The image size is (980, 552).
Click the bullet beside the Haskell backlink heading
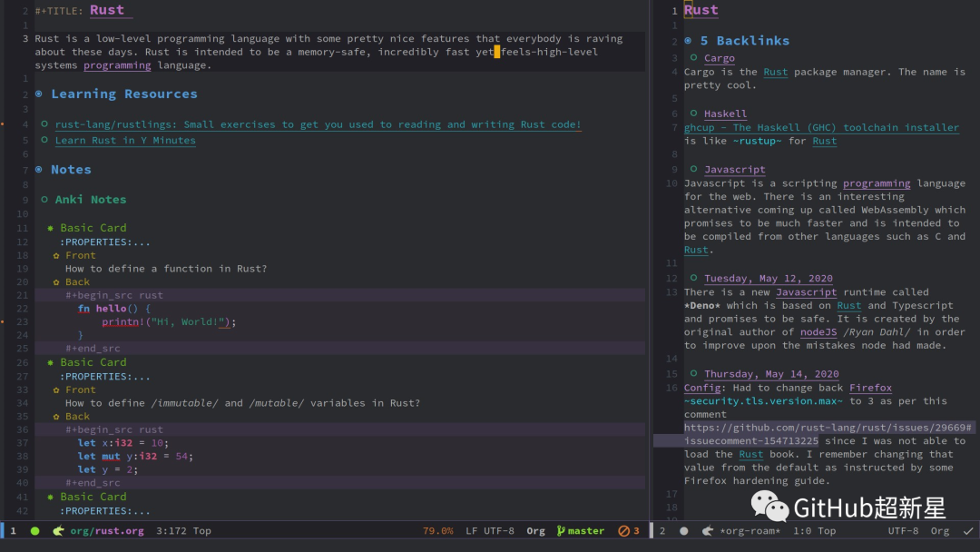[693, 113]
